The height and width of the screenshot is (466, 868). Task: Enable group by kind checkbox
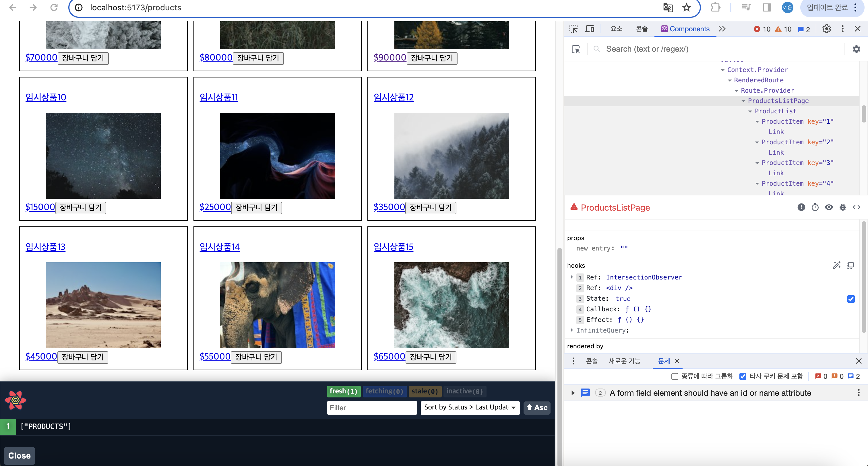pos(675,376)
